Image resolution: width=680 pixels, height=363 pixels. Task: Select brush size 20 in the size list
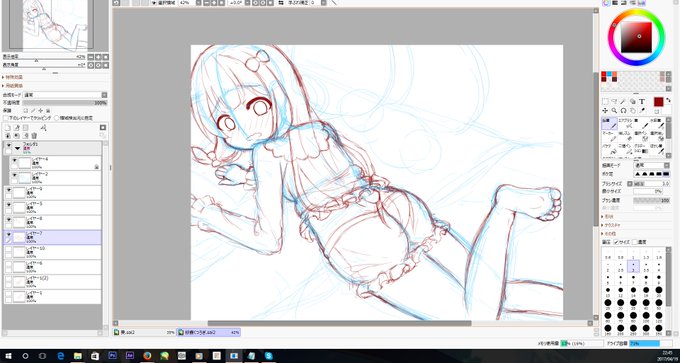[x=659, y=291]
